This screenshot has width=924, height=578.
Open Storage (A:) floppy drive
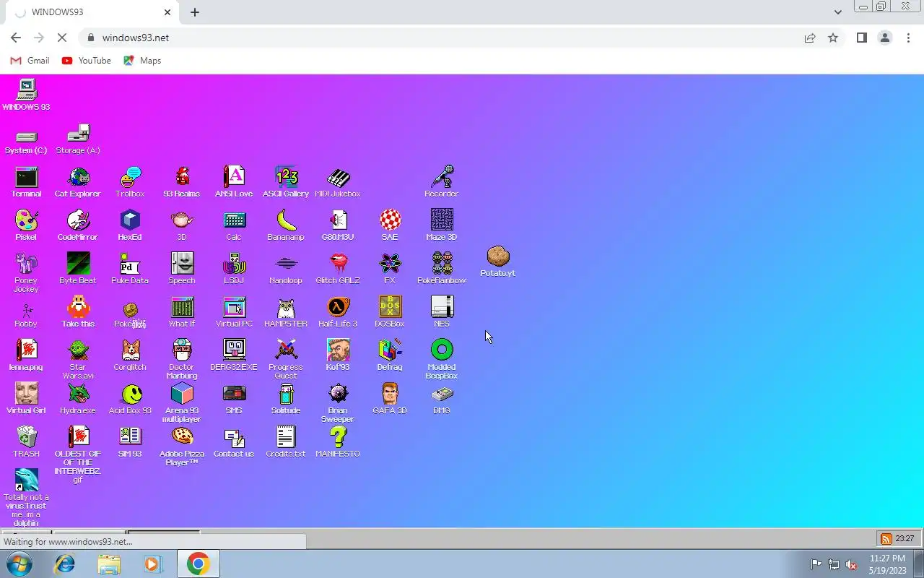[x=78, y=139]
